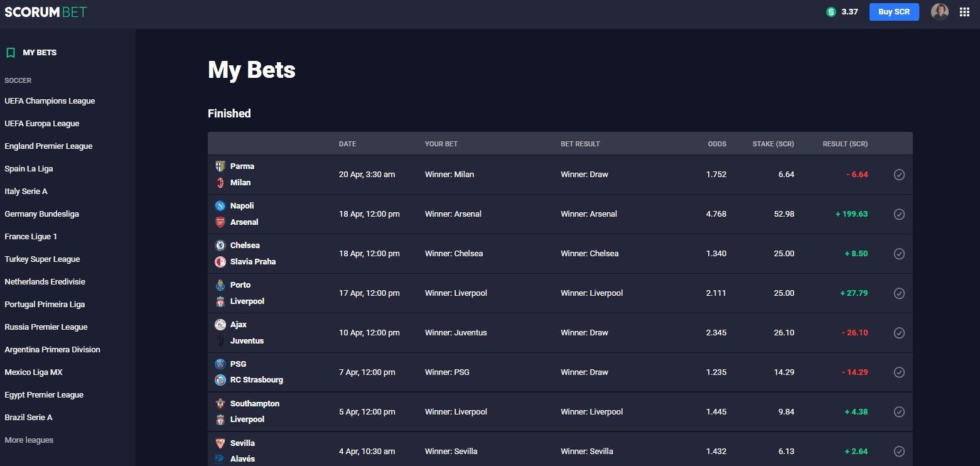Click the PSG club crest

[220, 364]
